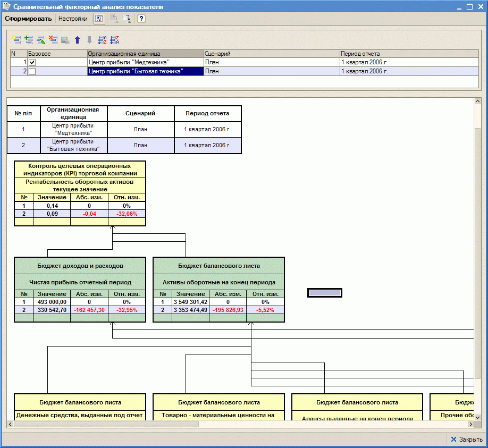This screenshot has height=448, width=488.
Task: Click the Сформировать button
Action: pos(28,19)
